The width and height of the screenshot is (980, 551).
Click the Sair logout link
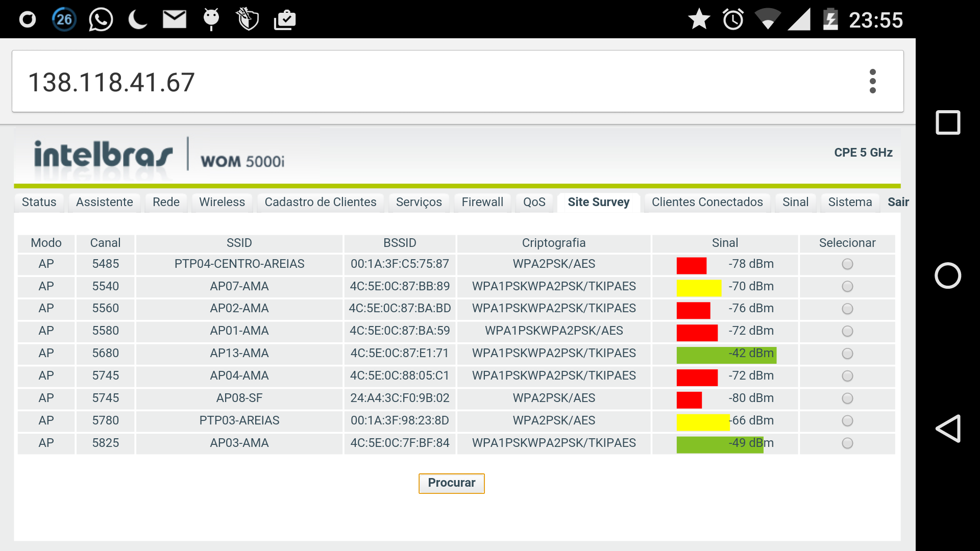click(x=898, y=202)
